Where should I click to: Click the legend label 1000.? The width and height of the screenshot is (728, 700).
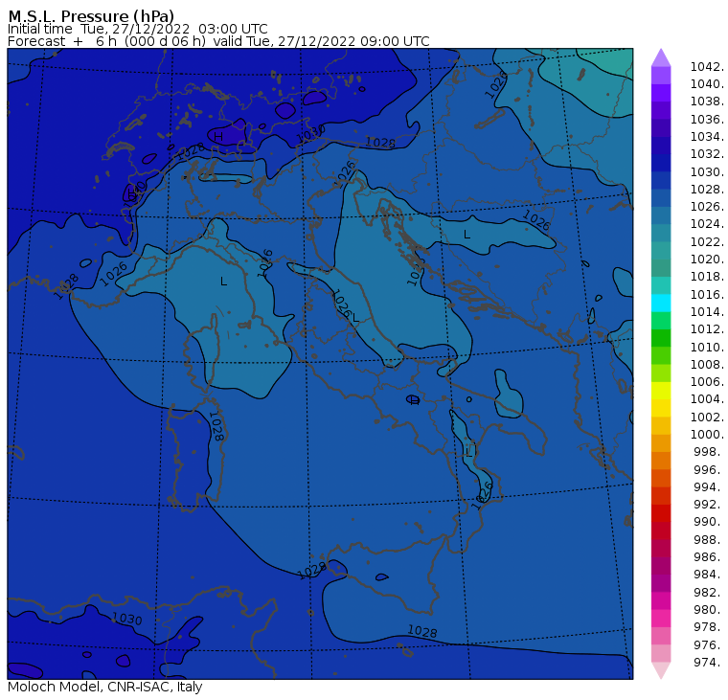pos(707,435)
